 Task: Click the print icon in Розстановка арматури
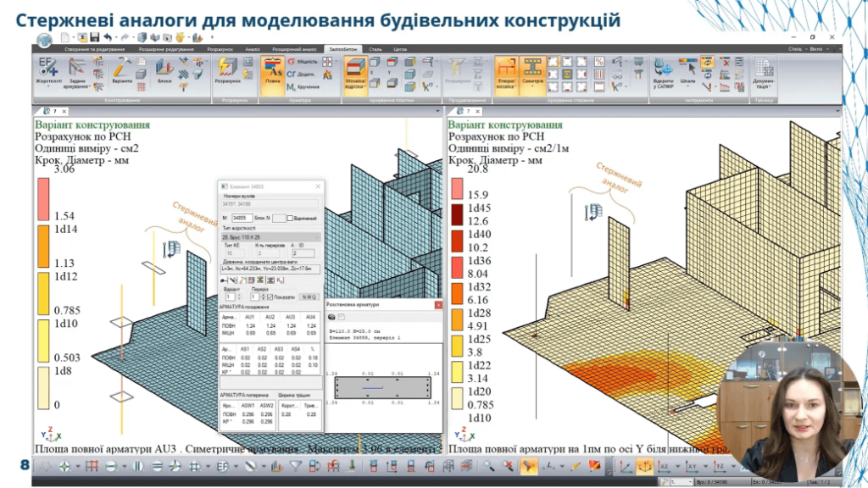tap(331, 317)
